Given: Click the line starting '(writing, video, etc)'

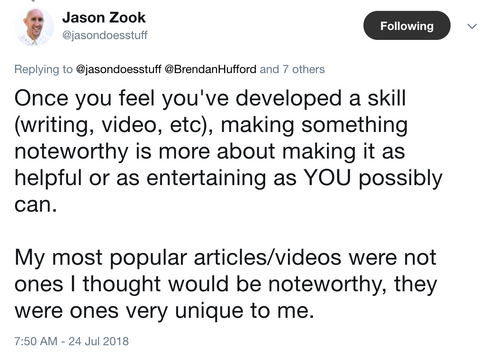Looking at the screenshot, I should pyautogui.click(x=211, y=125).
